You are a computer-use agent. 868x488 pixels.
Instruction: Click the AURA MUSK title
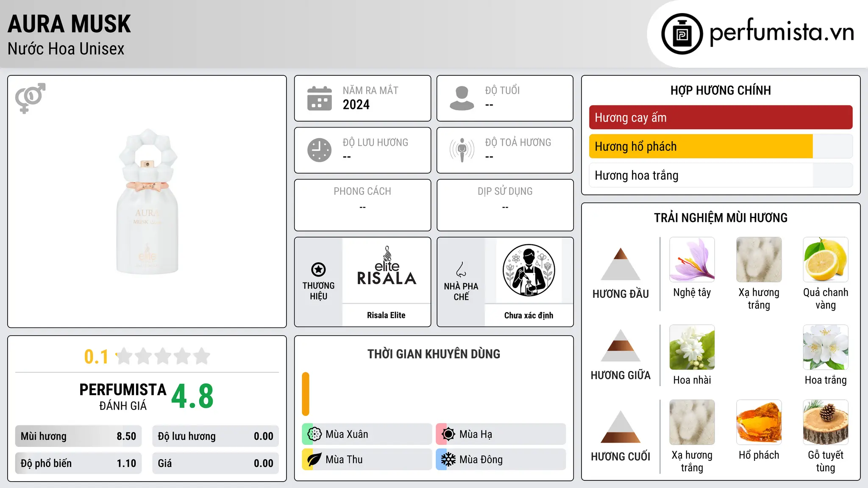pyautogui.click(x=69, y=24)
